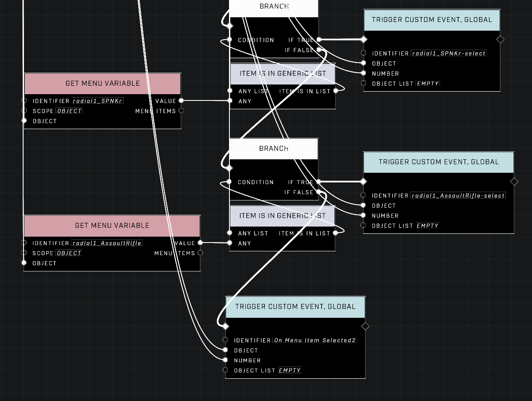Edit the radial1_AssaultRifle identifier field in Get Menu Variable
This screenshot has width=532, height=401.
pos(107,243)
